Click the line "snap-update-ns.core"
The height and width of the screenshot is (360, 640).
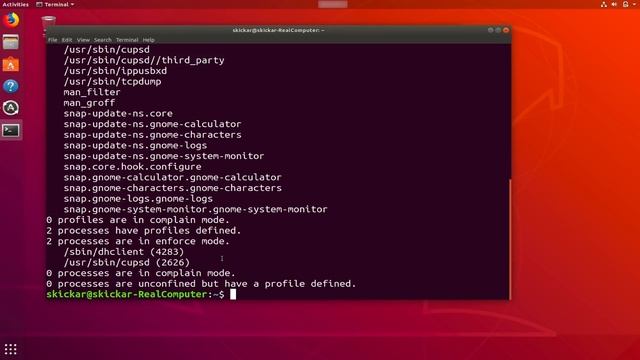click(x=118, y=113)
